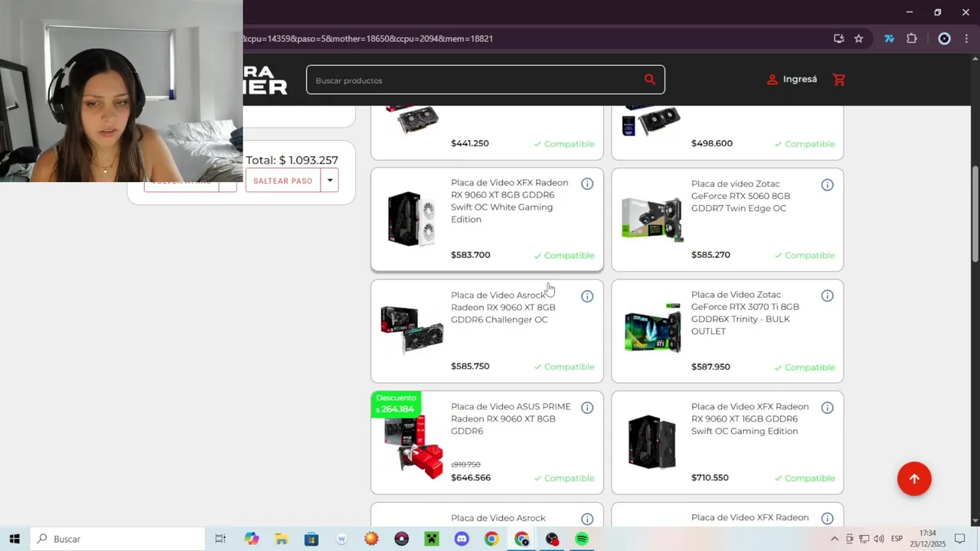Image resolution: width=980 pixels, height=551 pixels.
Task: Open the 7TV extension icon
Action: [x=889, y=38]
